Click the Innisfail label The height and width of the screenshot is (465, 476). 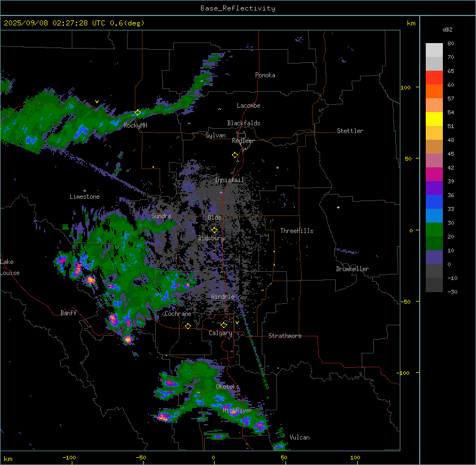click(230, 180)
